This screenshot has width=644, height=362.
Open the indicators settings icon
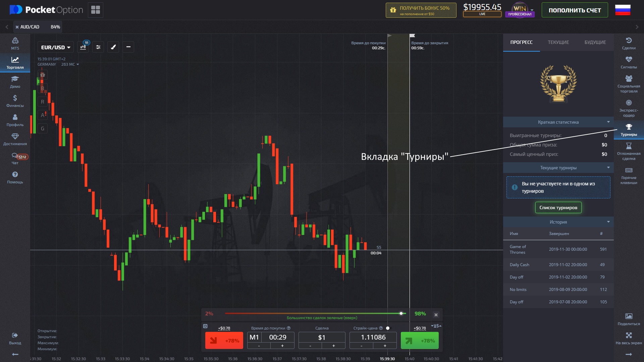(98, 47)
